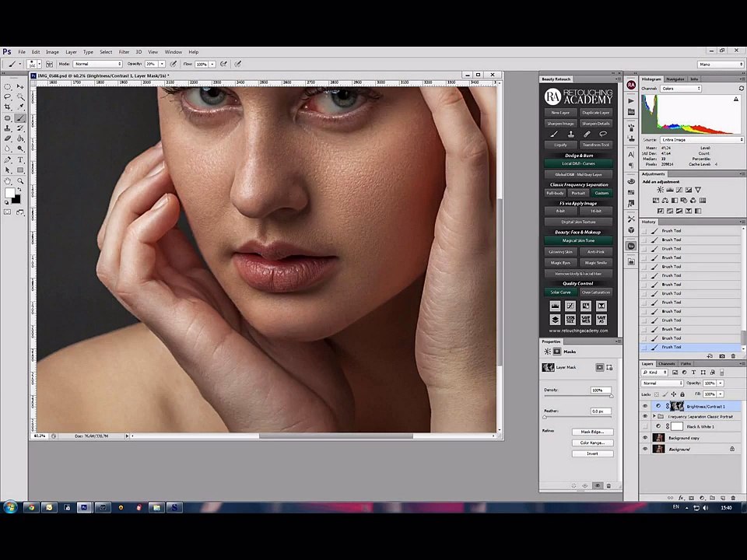This screenshot has height=560, width=747.
Task: Click the layers stack icon in Beauty Retouch
Action: pos(555,320)
